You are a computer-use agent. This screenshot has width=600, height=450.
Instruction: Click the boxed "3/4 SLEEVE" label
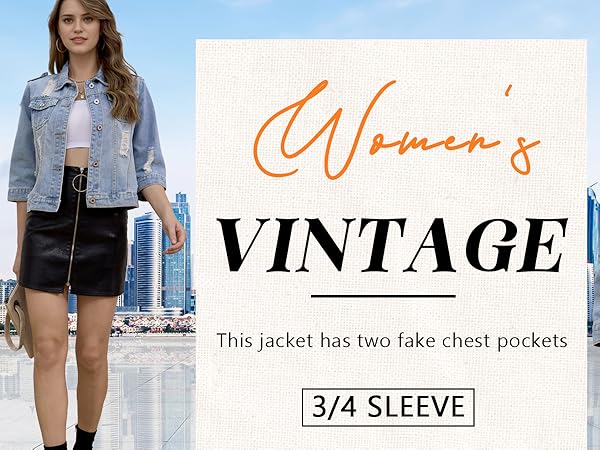(388, 407)
